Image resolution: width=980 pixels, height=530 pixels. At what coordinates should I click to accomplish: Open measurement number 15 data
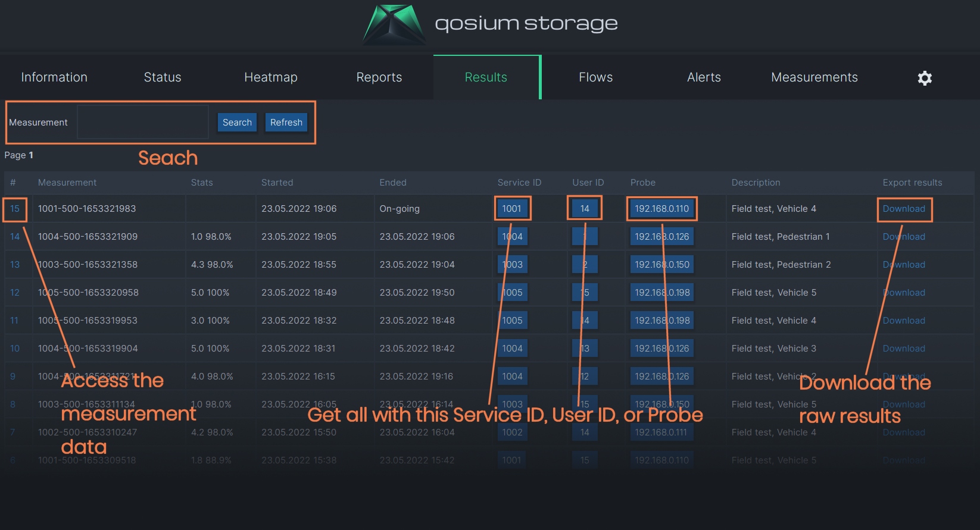(x=15, y=209)
